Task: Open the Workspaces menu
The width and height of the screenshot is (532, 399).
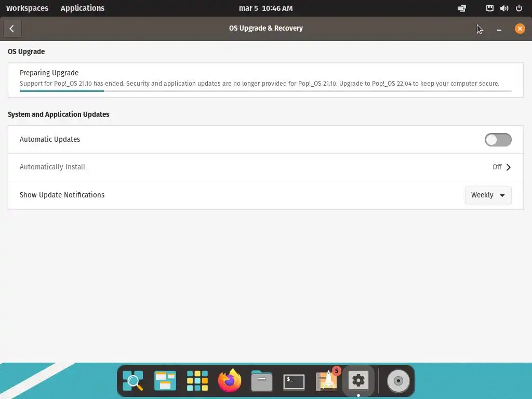Action: pyautogui.click(x=27, y=8)
